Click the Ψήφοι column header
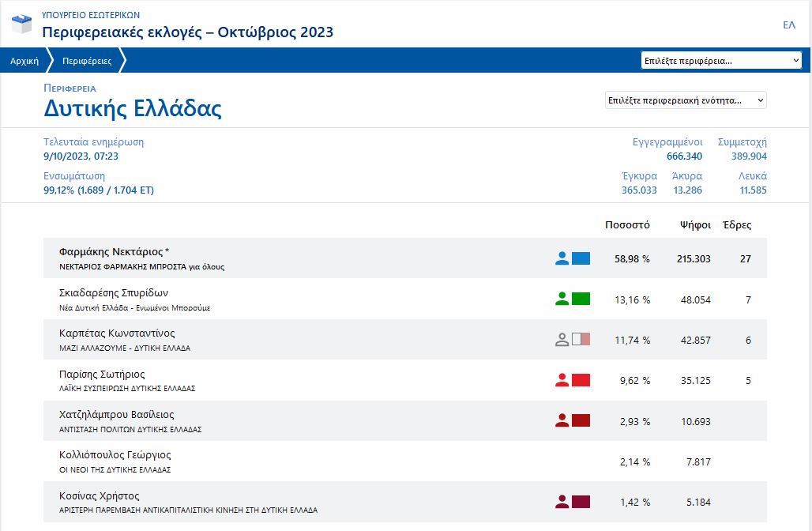Screen dimensions: 812x531 (x=695, y=224)
